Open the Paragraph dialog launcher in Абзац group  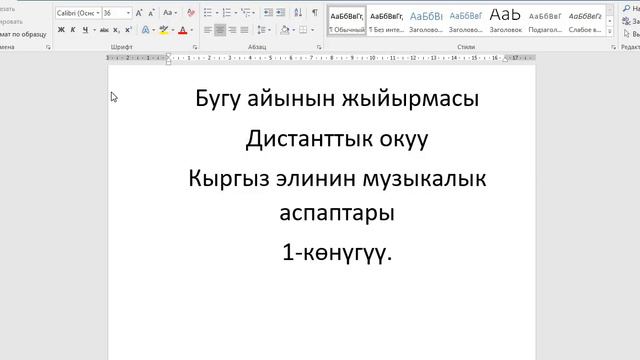pyautogui.click(x=319, y=47)
